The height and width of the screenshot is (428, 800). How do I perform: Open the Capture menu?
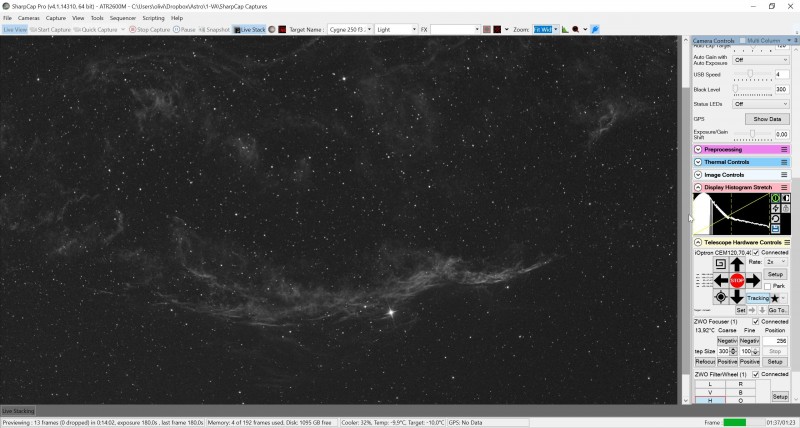point(56,18)
